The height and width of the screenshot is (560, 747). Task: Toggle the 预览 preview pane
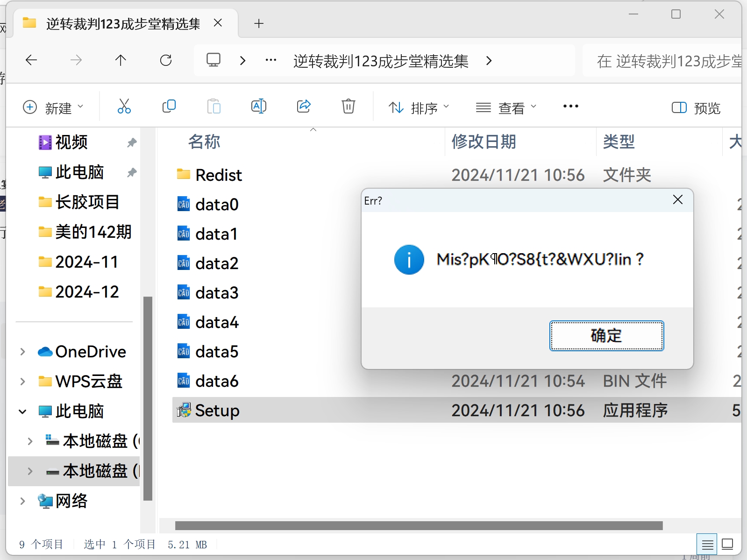(x=696, y=108)
